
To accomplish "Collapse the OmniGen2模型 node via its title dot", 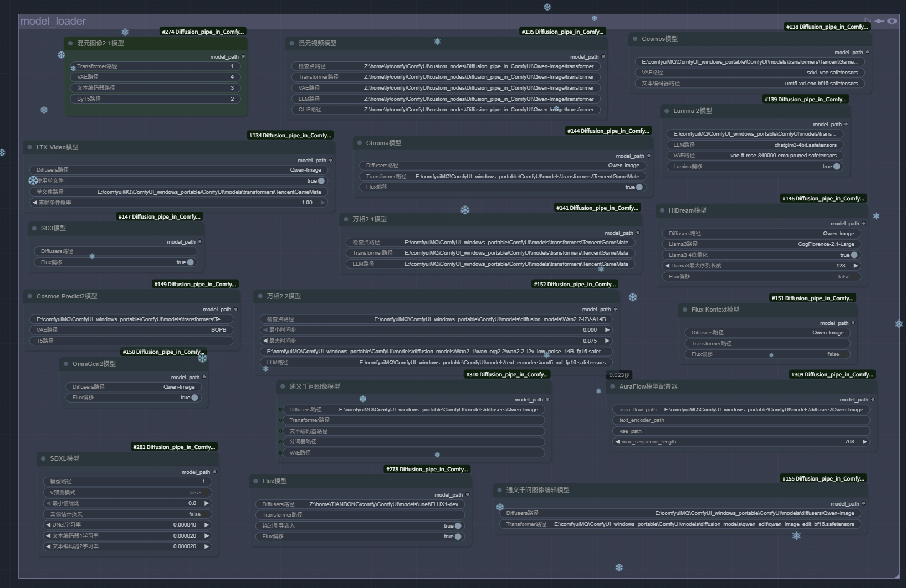I will tap(66, 364).
